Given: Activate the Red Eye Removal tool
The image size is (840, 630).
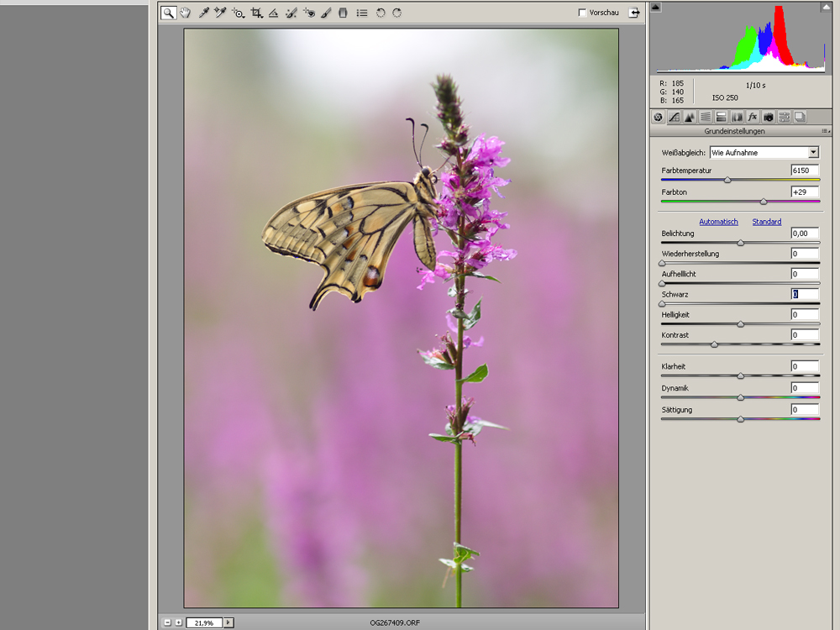Looking at the screenshot, I should (x=309, y=13).
